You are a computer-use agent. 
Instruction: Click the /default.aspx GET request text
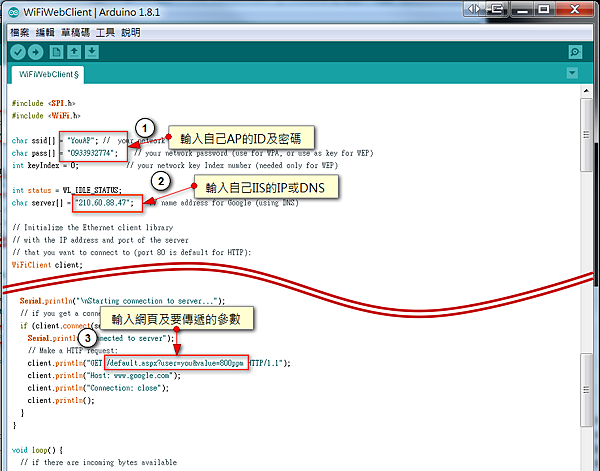coord(175,363)
